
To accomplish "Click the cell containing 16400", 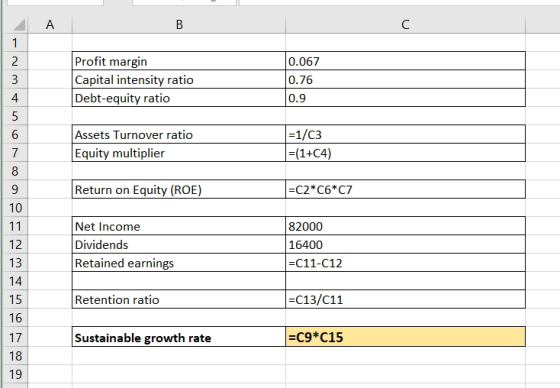I will click(405, 245).
